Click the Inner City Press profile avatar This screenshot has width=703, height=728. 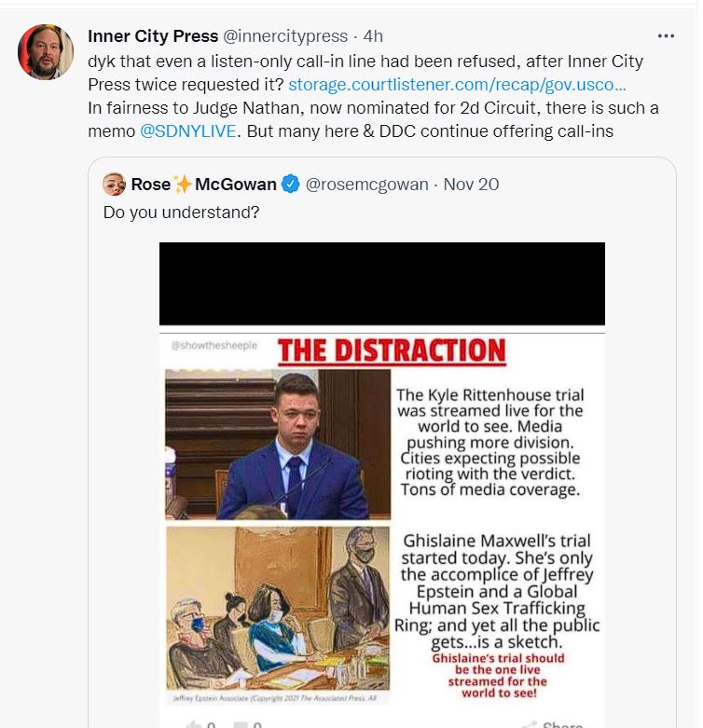pos(46,51)
